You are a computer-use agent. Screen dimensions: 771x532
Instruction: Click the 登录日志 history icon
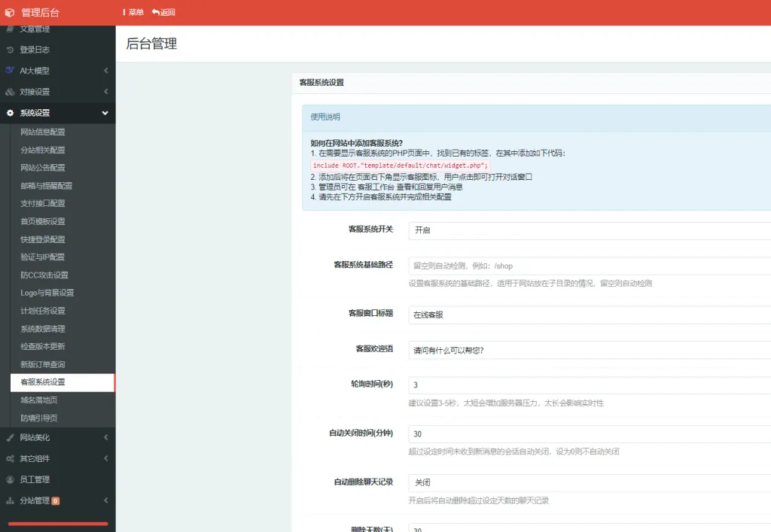pos(10,50)
